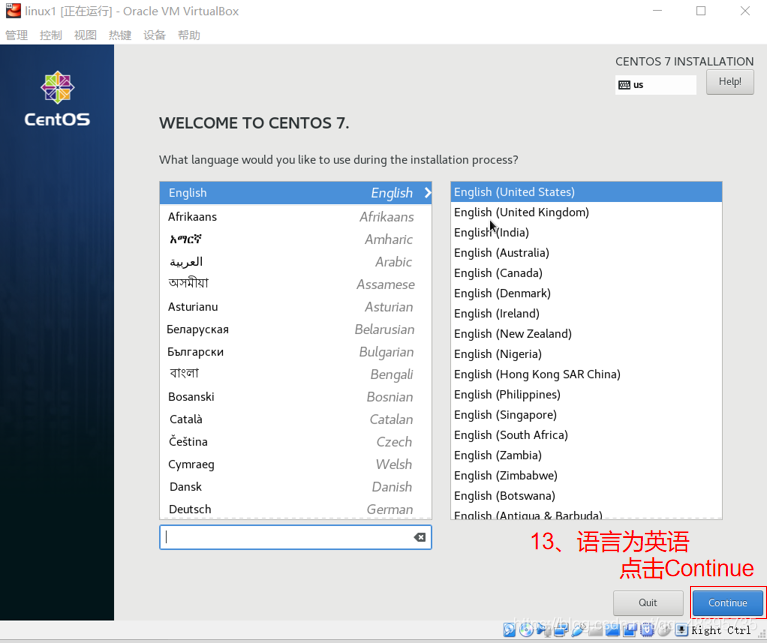Choose English (United States) locale
The height and width of the screenshot is (643, 767).
(586, 192)
